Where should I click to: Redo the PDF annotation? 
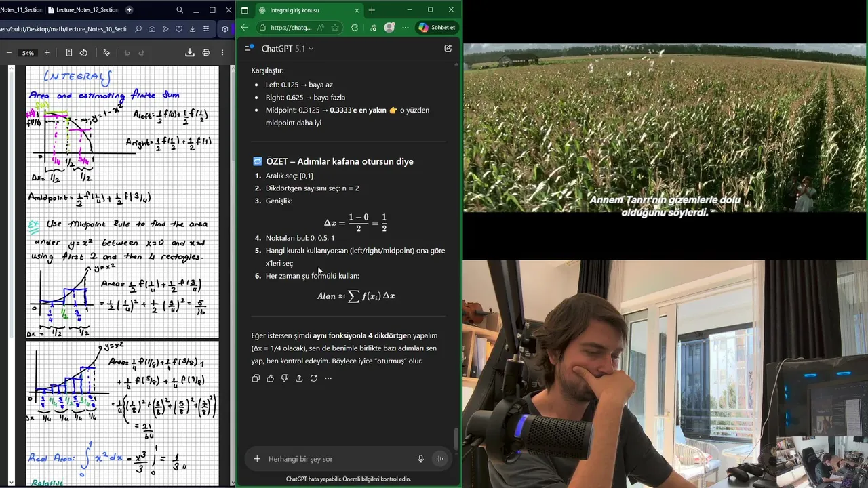(142, 53)
